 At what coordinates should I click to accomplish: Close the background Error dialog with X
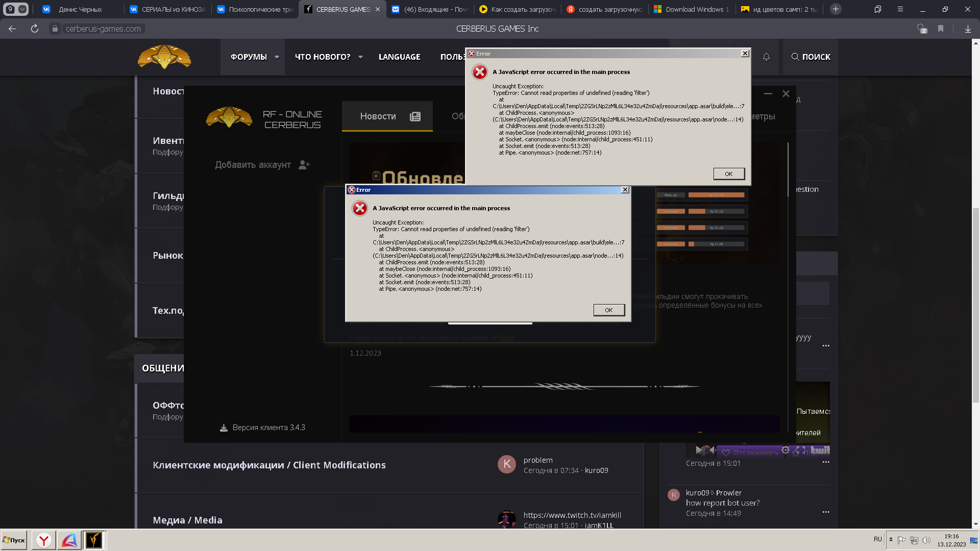745,54
